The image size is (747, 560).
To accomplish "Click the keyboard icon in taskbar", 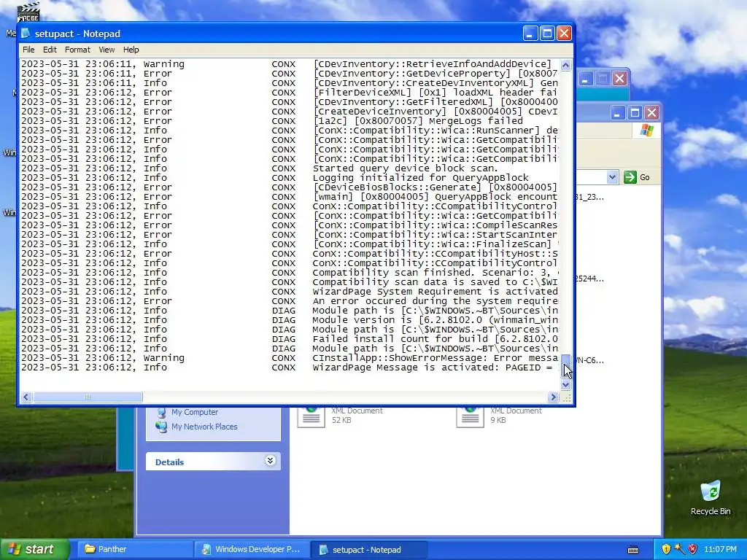I will pos(633,550).
